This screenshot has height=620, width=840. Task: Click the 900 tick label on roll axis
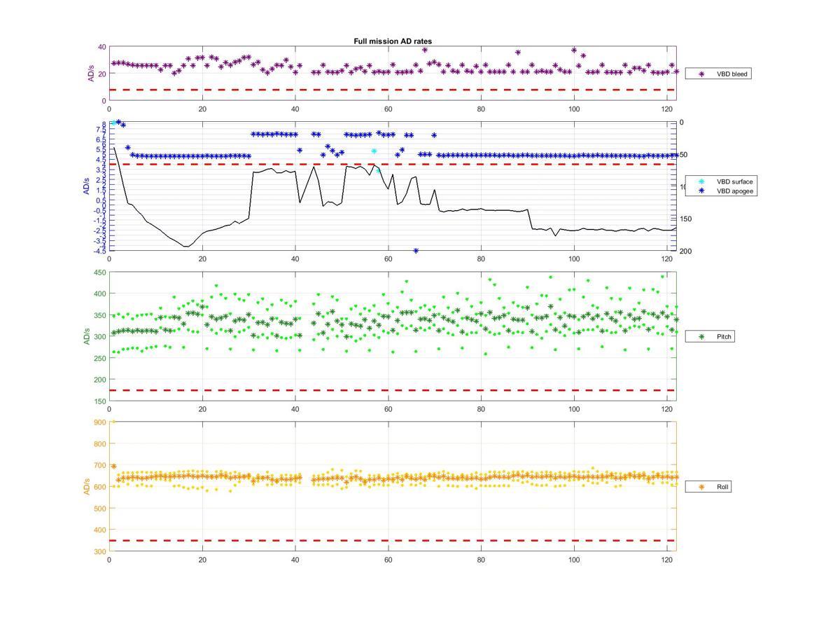point(100,422)
